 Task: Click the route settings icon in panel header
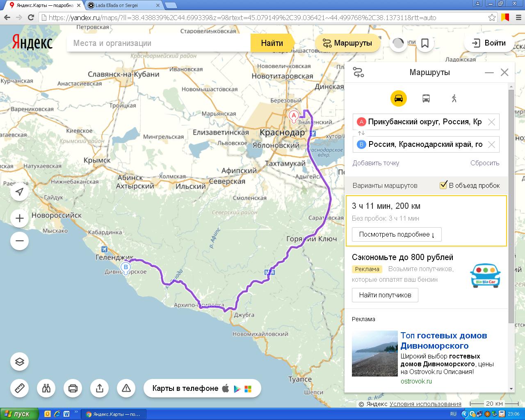click(358, 73)
